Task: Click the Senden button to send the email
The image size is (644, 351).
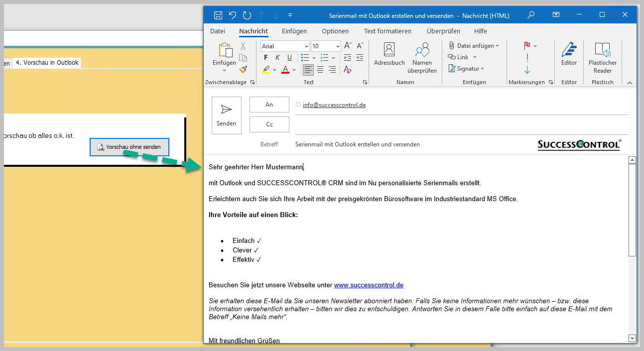Action: pyautogui.click(x=226, y=115)
